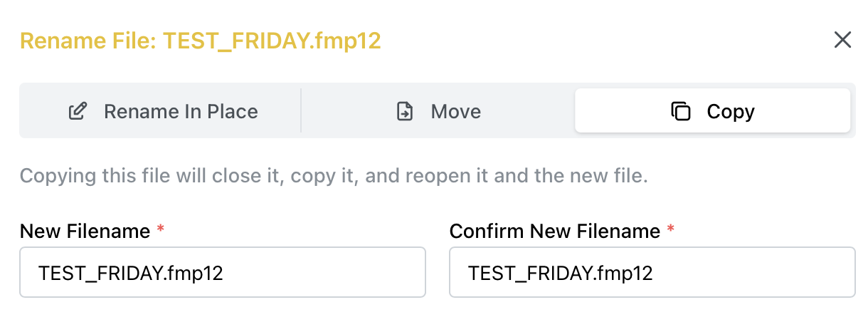
Task: Click the gray copy description helper text
Action: point(334,176)
